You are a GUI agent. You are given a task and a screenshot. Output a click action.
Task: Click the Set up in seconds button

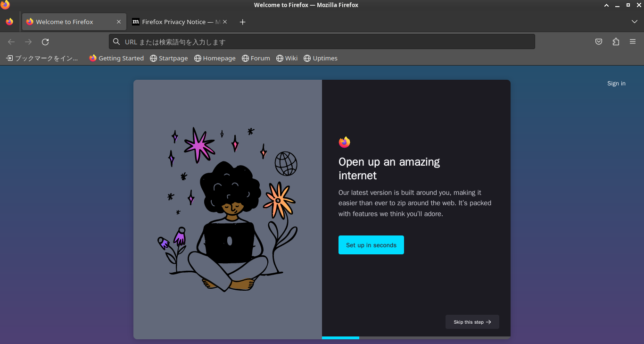click(371, 245)
